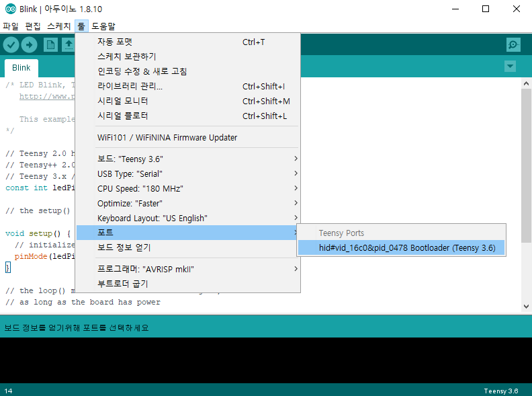
Task: Expand 프로그래머: "AVRISP mkII" submenu
Action: (x=188, y=269)
